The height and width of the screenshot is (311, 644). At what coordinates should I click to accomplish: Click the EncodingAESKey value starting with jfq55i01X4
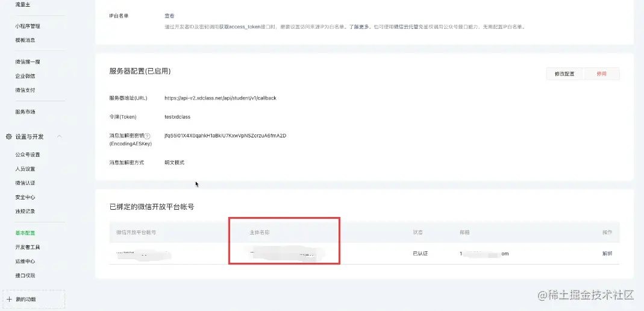coord(225,136)
